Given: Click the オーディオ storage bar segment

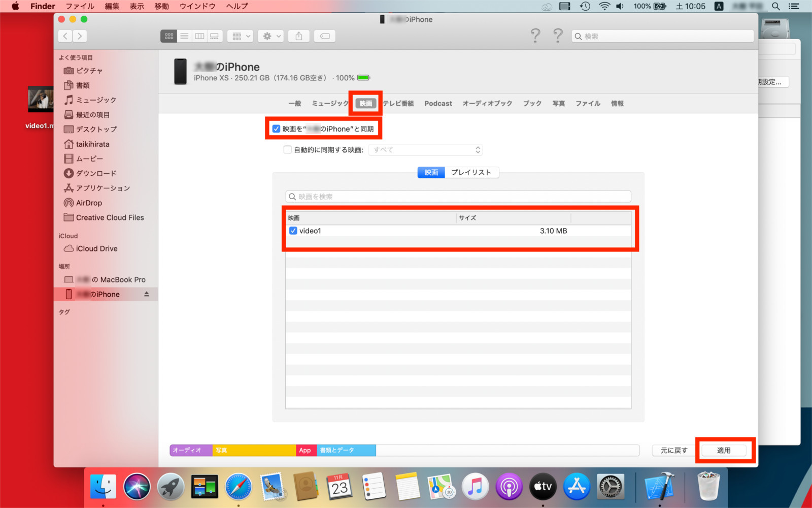Looking at the screenshot, I should point(191,451).
